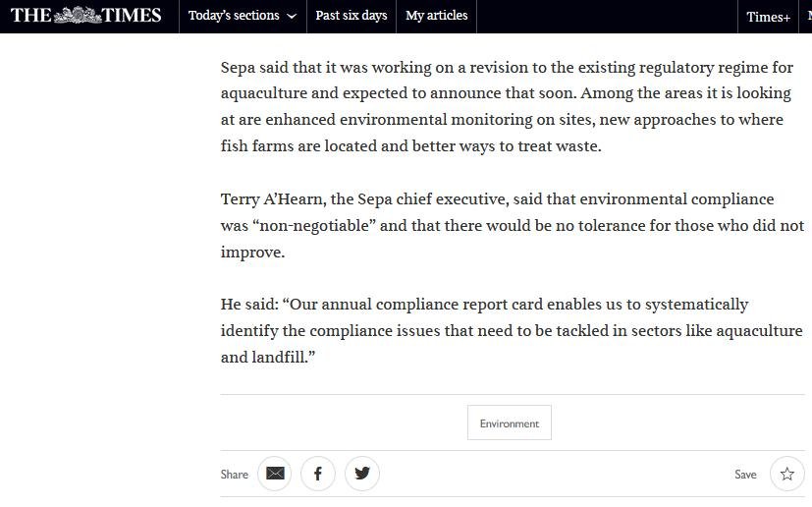
Task: Go to The Times homepage logo
Action: (85, 16)
